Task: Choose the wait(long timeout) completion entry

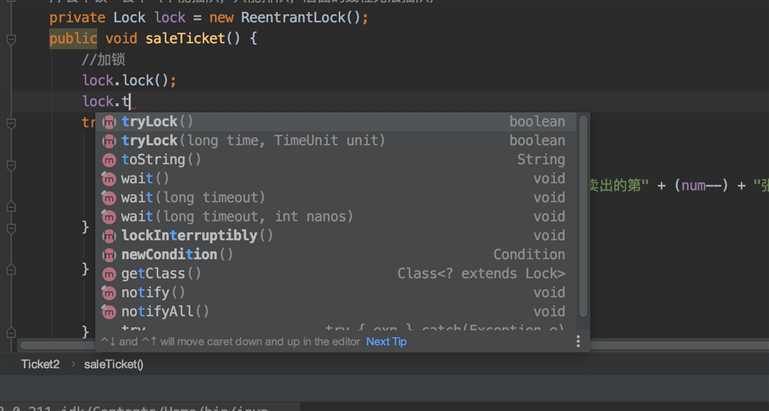Action: 193,198
